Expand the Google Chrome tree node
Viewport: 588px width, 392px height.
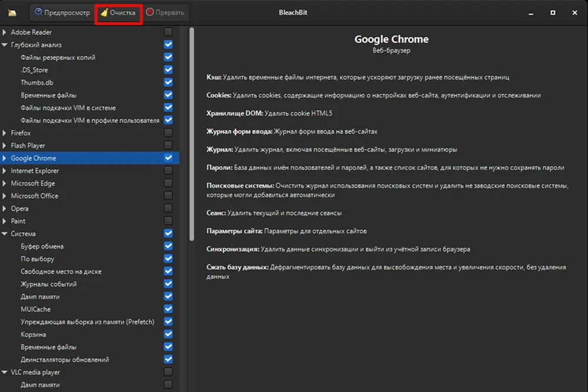[5, 158]
